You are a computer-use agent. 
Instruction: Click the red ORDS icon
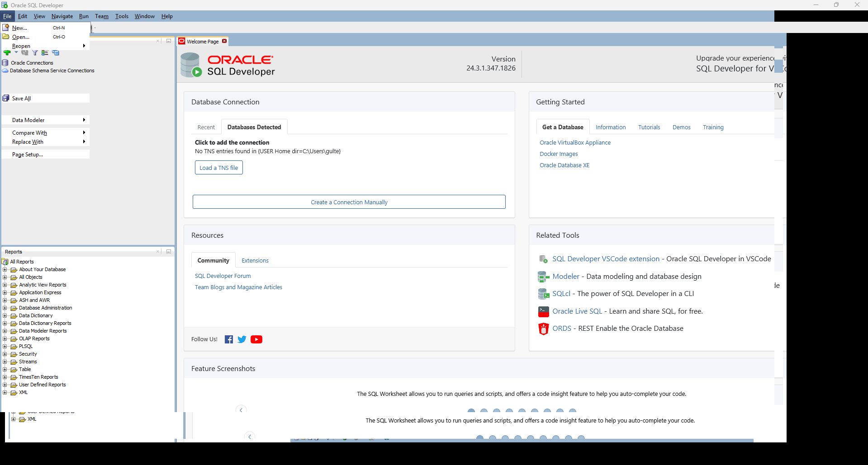543,329
